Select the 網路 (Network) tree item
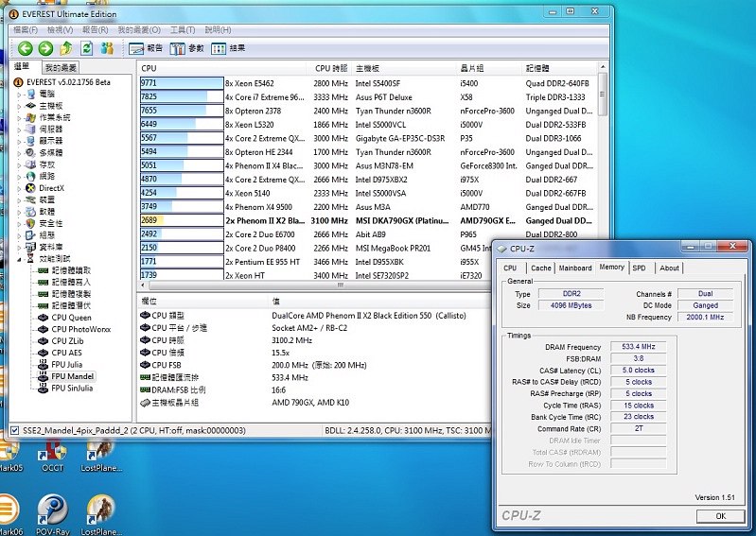Image resolution: width=756 pixels, height=536 pixels. [46, 176]
